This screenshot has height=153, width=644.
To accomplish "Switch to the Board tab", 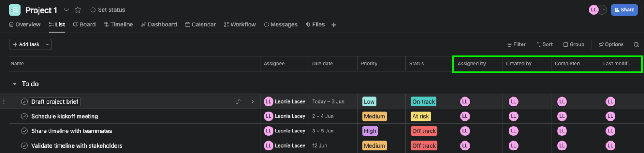I will pyautogui.click(x=84, y=25).
